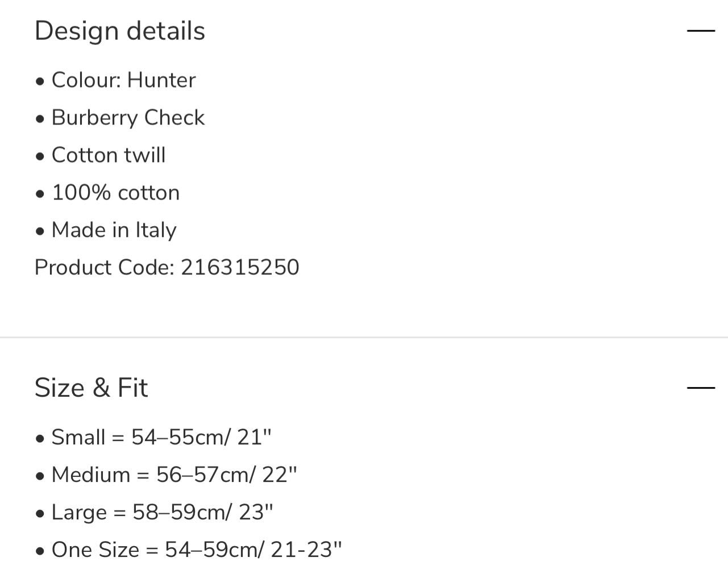Click the "Product Code:" label

pyautogui.click(x=105, y=268)
